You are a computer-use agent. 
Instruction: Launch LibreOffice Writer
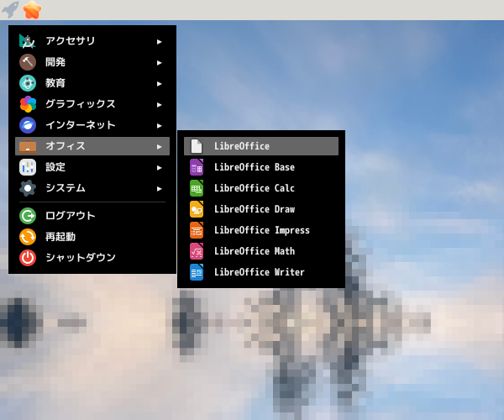pos(261,272)
